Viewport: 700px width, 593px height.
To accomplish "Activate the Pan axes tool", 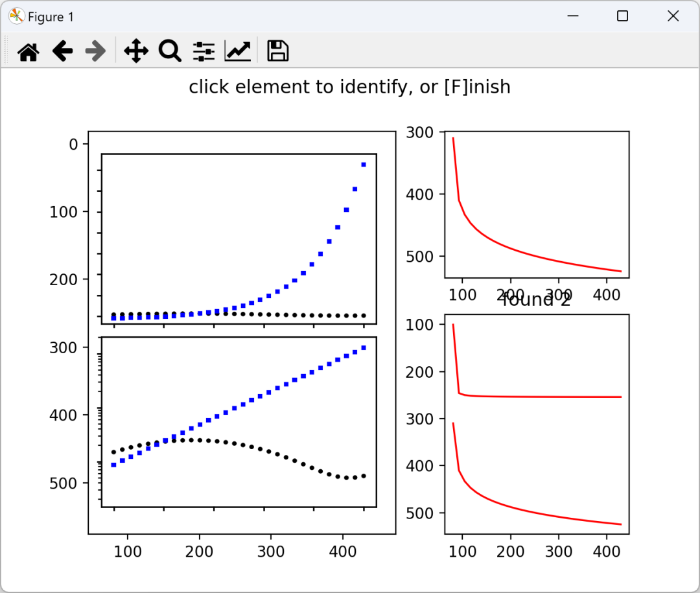I will tap(135, 51).
